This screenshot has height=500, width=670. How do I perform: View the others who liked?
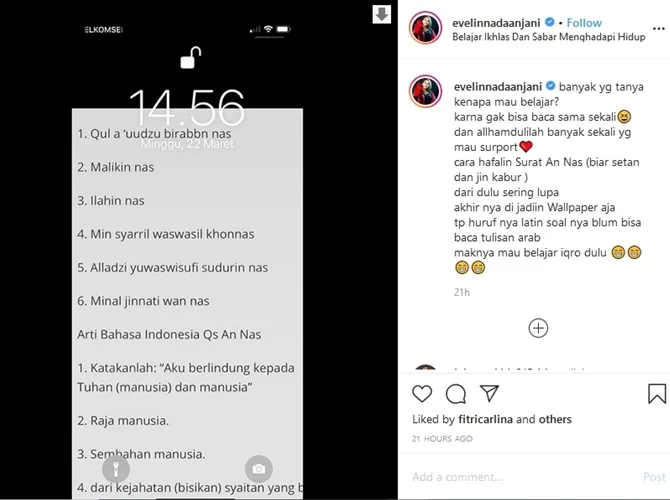pyautogui.click(x=555, y=419)
